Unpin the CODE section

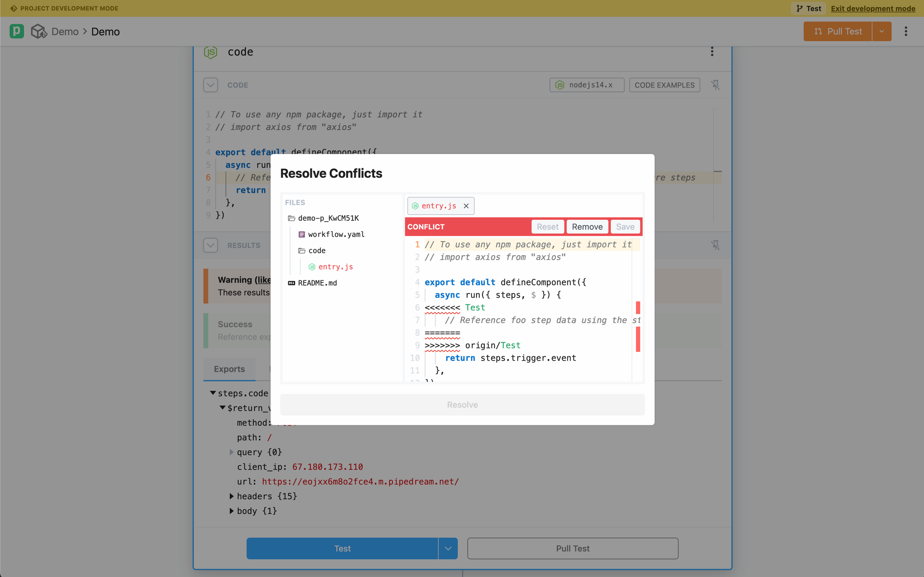click(x=716, y=85)
